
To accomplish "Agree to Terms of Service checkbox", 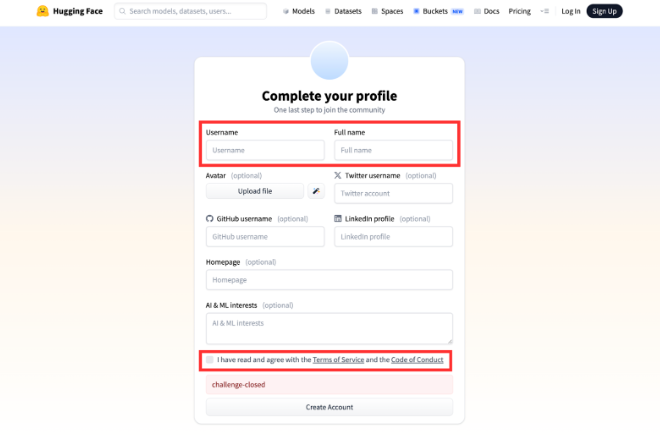I will coord(210,359).
